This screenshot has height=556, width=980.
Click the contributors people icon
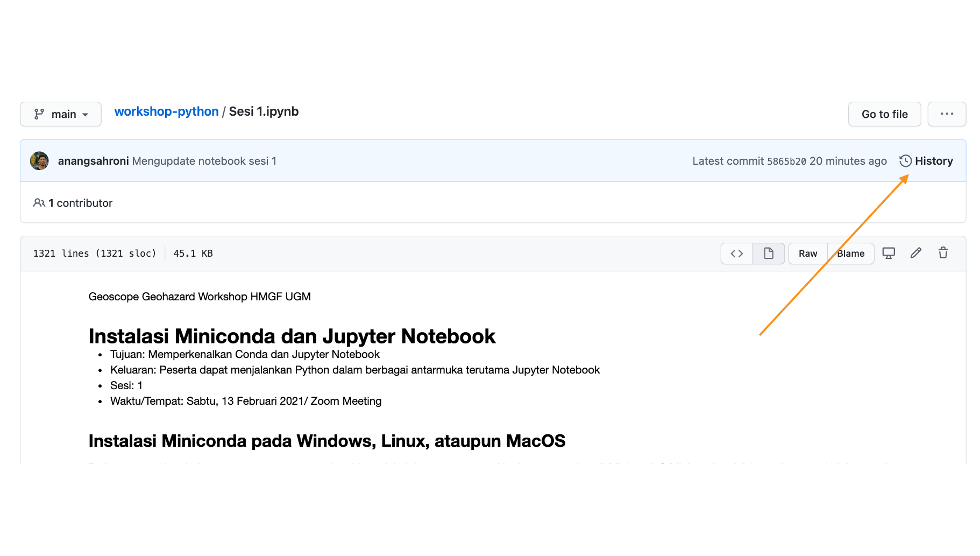tap(39, 203)
